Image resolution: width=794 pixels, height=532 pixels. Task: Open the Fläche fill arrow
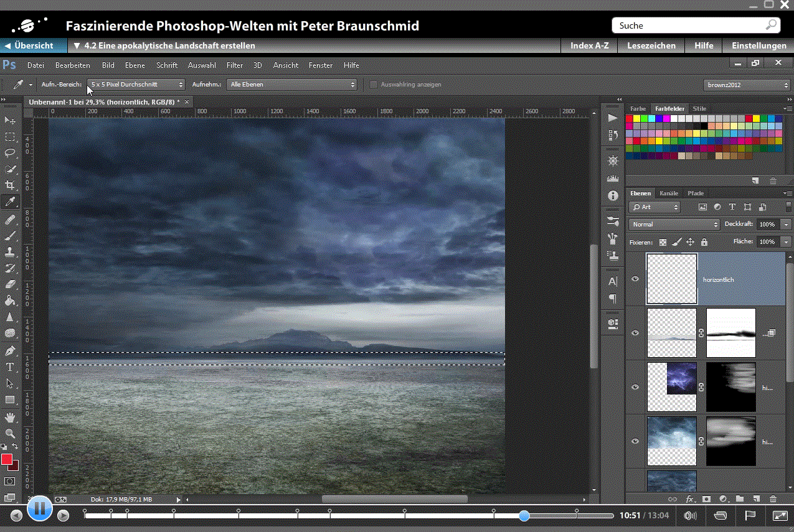pos(787,241)
